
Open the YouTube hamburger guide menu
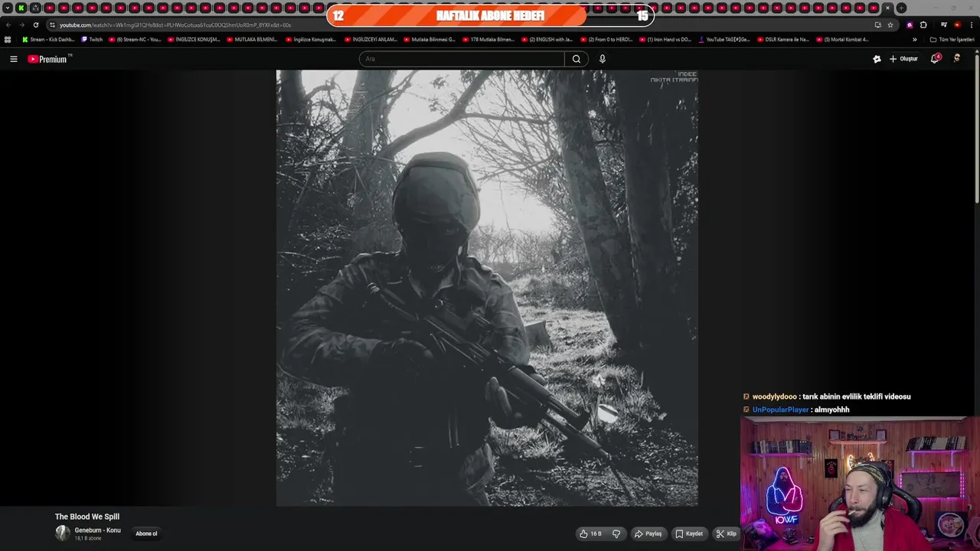(x=13, y=59)
